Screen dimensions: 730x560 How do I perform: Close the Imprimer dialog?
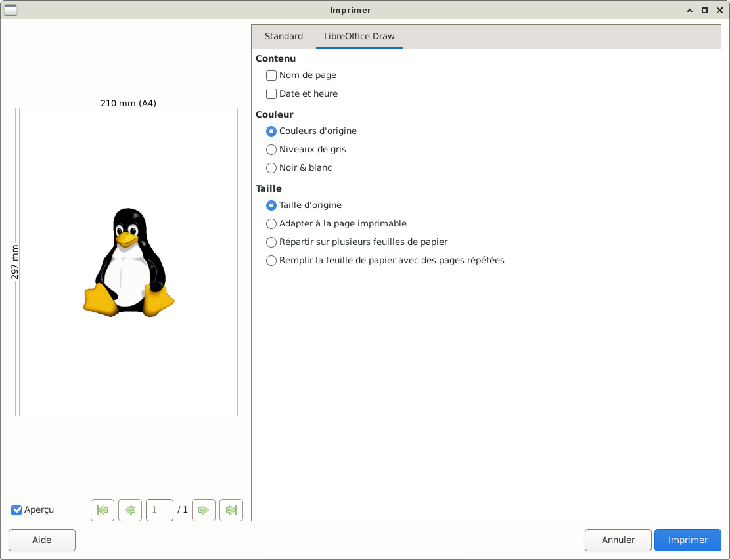[719, 10]
